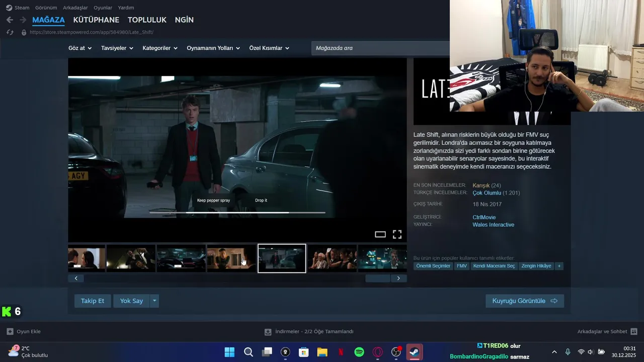Click the Takip Et button
This screenshot has width=644, height=362.
(x=93, y=301)
